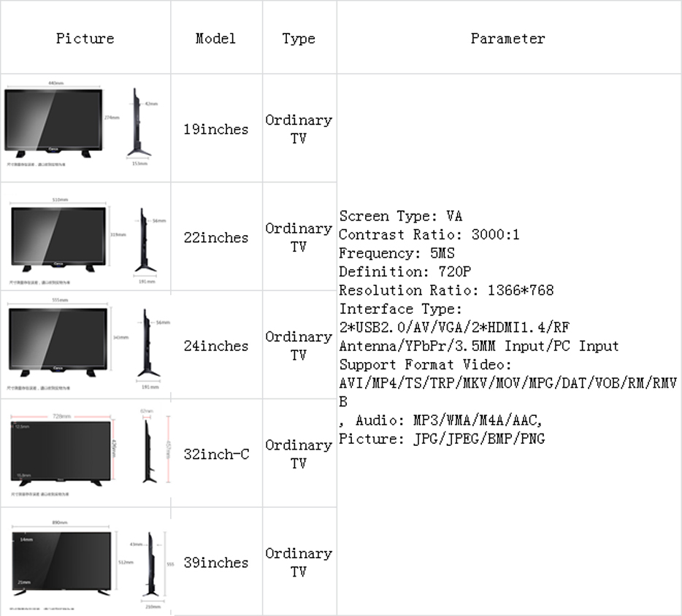Select the 32inch-C model cell
The image size is (682, 616).
tap(216, 454)
